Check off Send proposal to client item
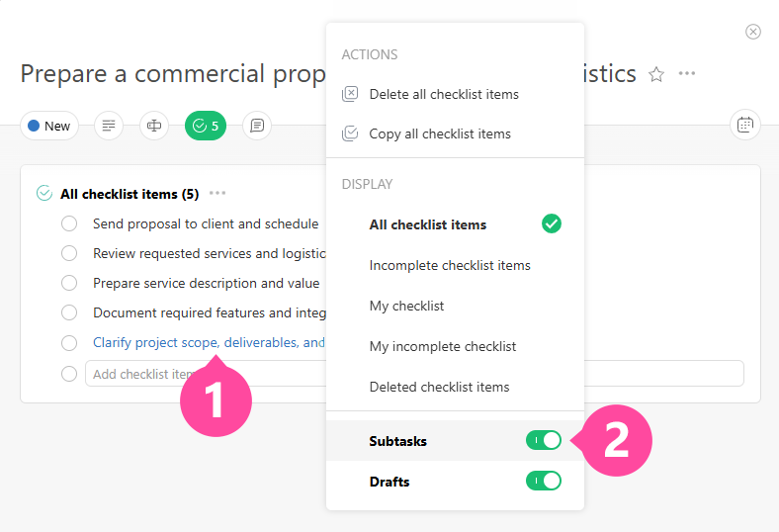779x532 pixels. point(69,223)
